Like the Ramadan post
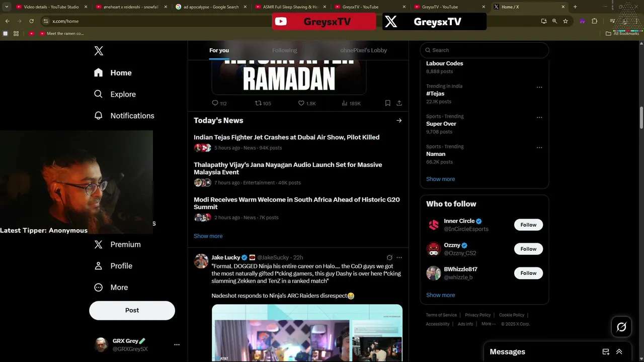Screen dimensions: 644x362 307,103
